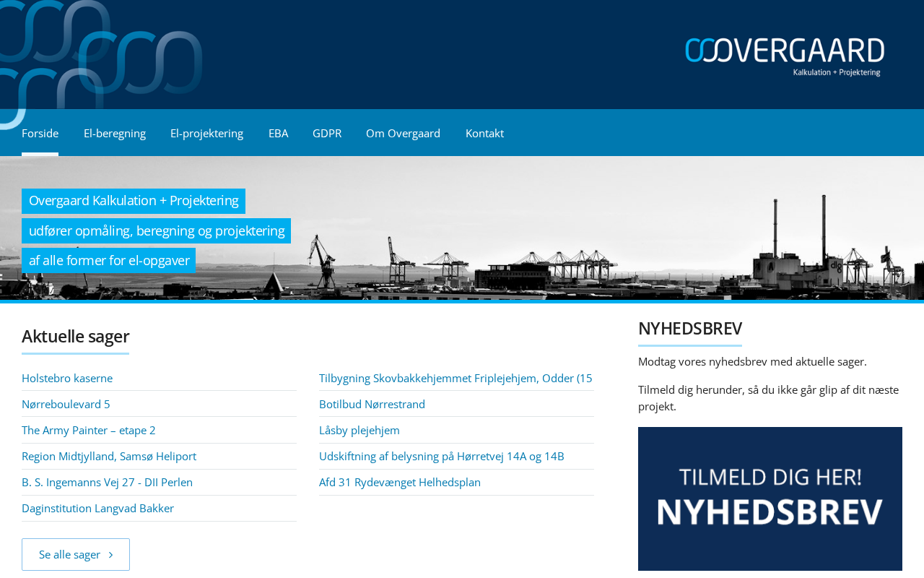The image size is (924, 578).
Task: Open the El-beregning menu item
Action: [x=115, y=133]
